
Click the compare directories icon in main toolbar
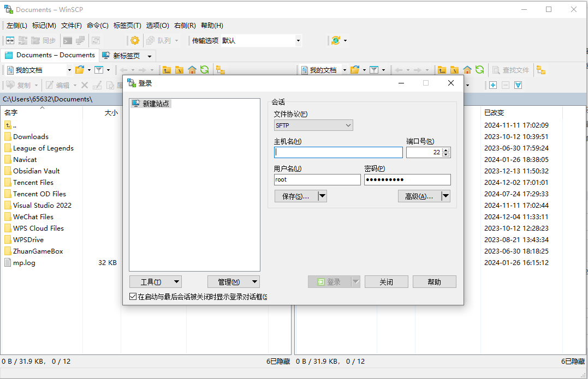pyautogui.click(x=10, y=40)
